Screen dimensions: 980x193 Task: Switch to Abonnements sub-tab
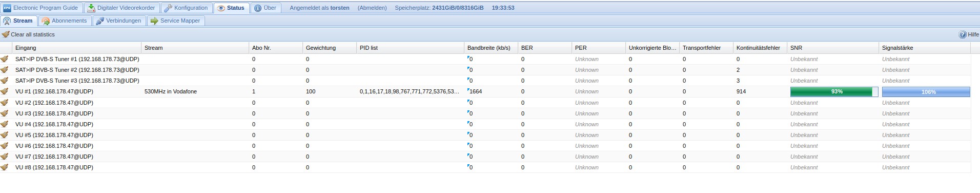point(65,21)
